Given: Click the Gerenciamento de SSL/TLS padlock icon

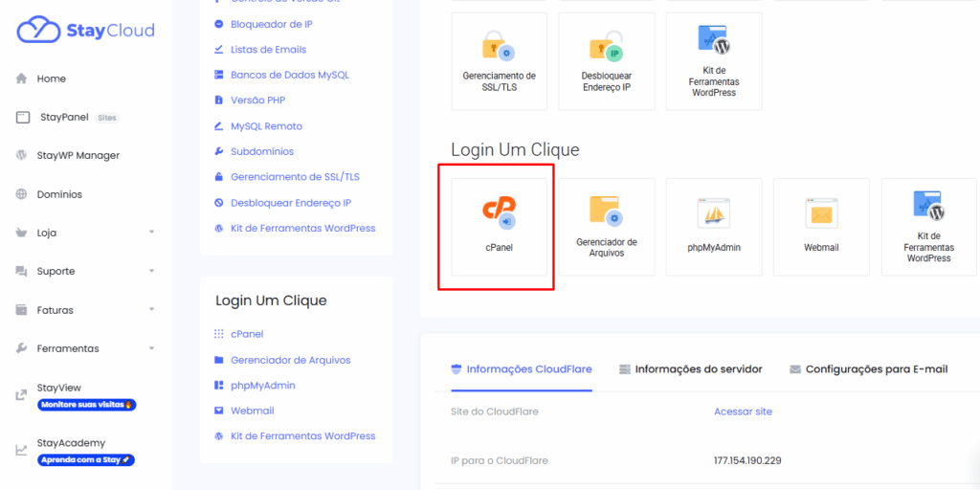Looking at the screenshot, I should (x=499, y=47).
